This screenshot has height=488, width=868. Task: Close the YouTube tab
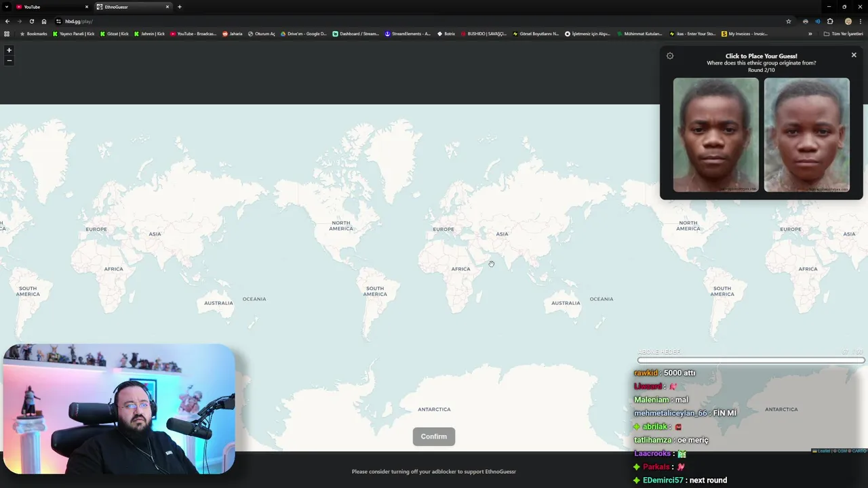pyautogui.click(x=86, y=7)
